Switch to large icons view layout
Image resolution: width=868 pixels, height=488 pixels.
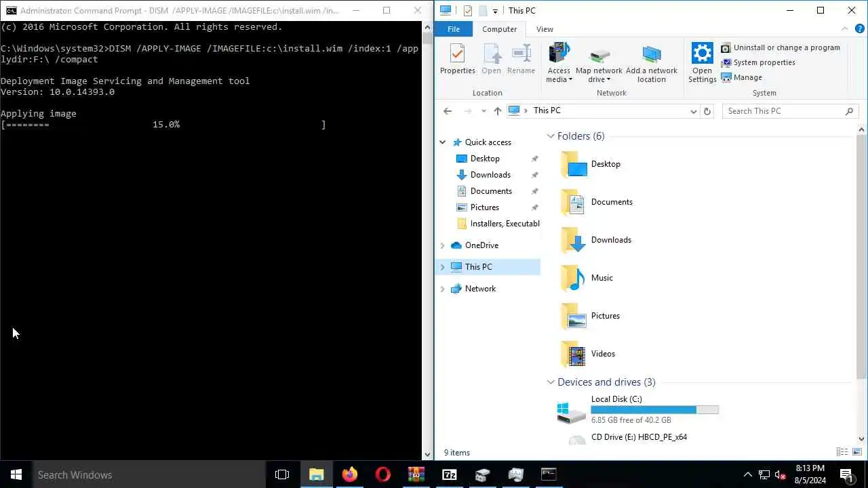(x=857, y=452)
